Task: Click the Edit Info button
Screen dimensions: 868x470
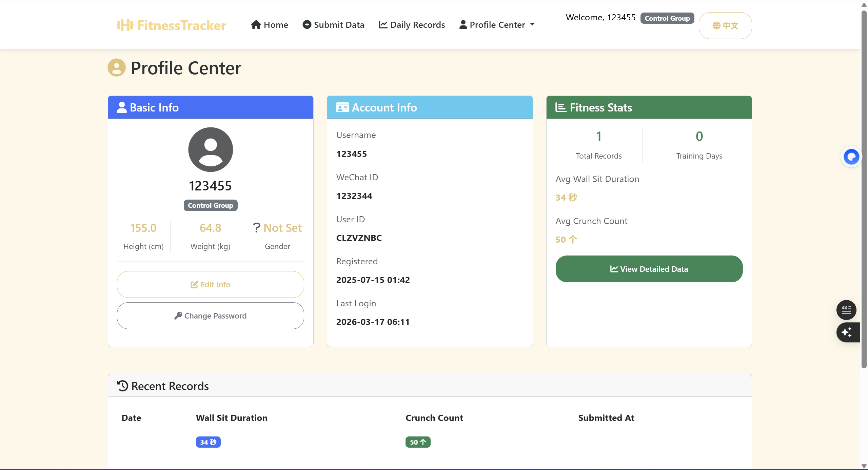Action: tap(210, 284)
